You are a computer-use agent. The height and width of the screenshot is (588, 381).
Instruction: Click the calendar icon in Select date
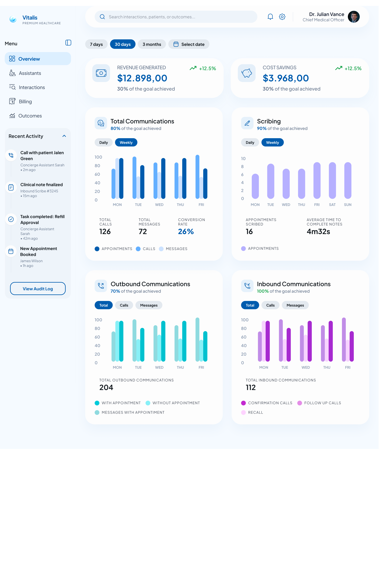176,44
